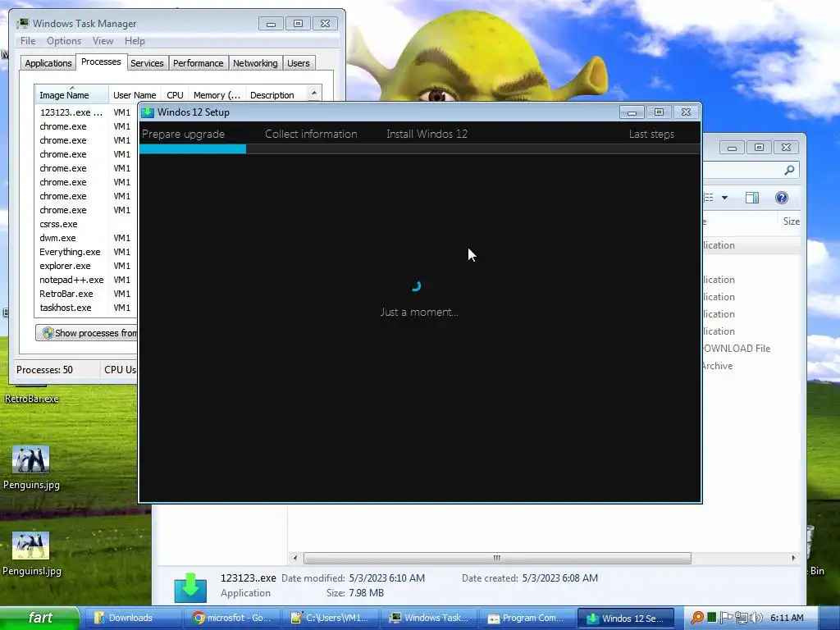Switch to the Program Com... taskbar button

[x=526, y=618]
